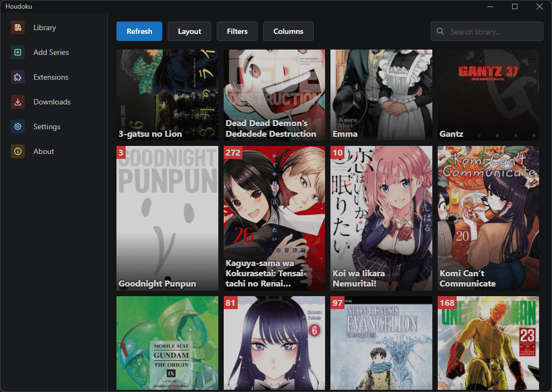Select the Gantz series cover
Screen dimensions: 552x392
pos(488,95)
